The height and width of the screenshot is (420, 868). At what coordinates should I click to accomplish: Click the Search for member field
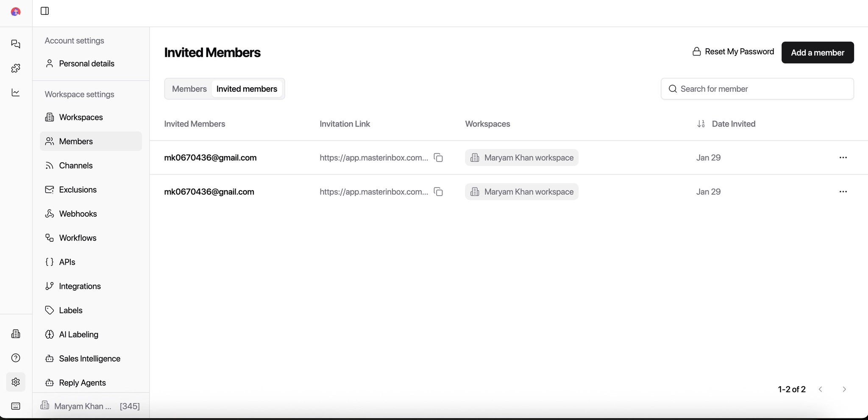point(757,88)
